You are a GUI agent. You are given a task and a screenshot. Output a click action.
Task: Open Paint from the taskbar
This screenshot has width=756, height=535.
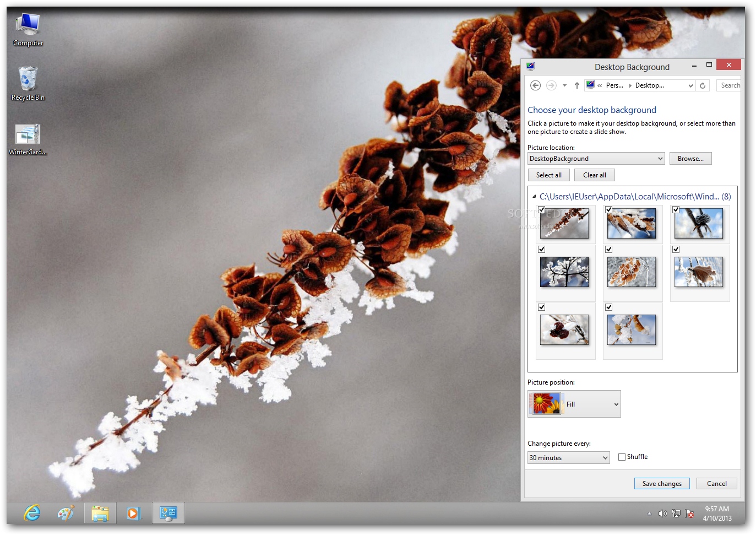(66, 513)
